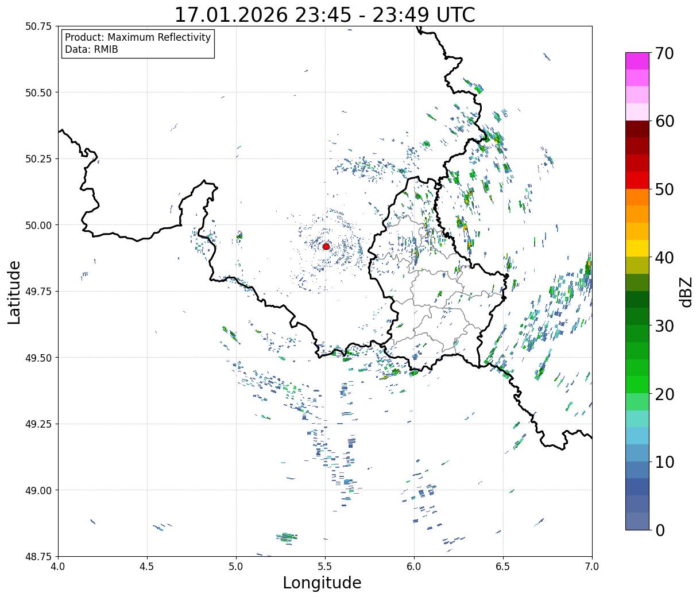Click the colorbar tick label 20
This screenshot has height=597, width=700.
click(x=664, y=394)
